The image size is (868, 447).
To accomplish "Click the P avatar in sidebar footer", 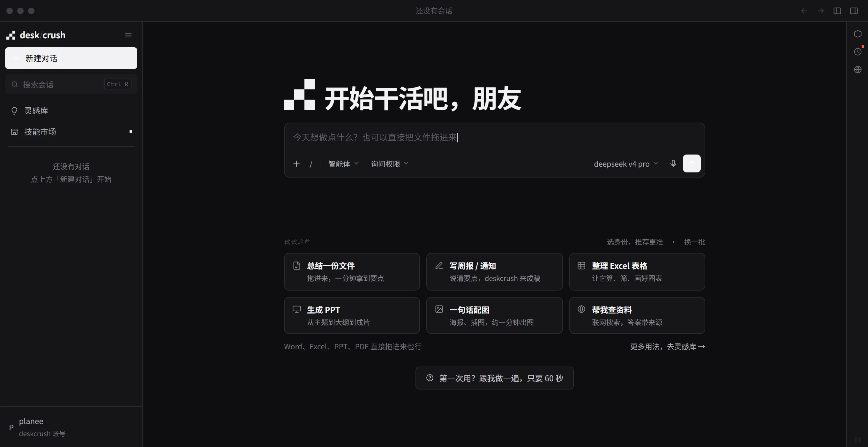I will coord(11,428).
